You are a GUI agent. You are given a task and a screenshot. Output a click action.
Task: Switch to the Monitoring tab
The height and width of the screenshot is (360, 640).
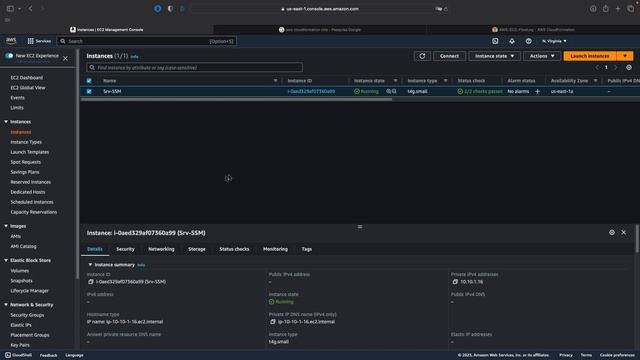(275, 249)
